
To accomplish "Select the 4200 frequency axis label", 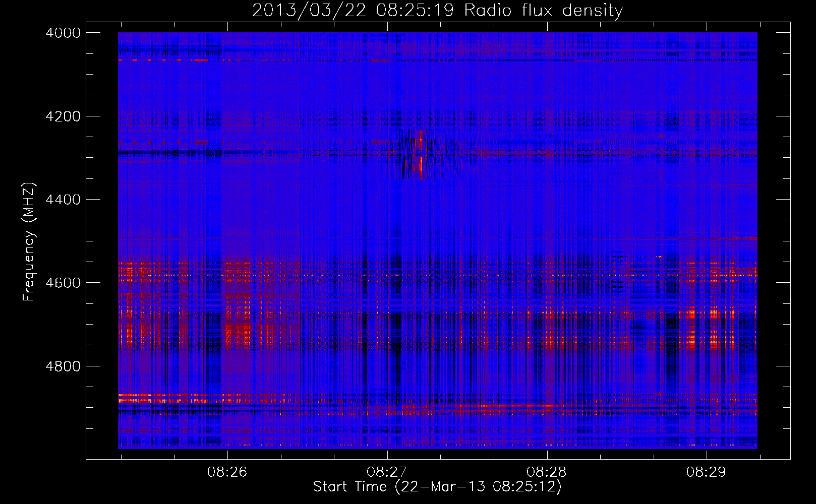I will point(63,116).
